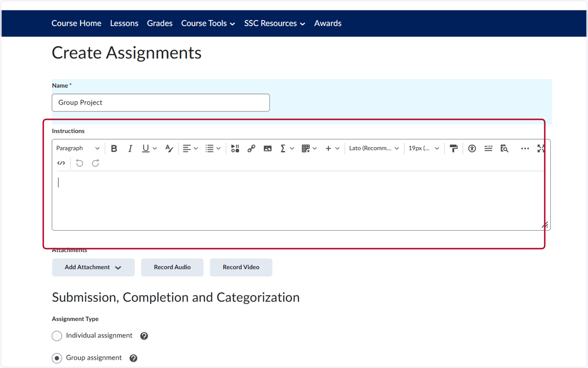
Task: Click the Name field containing Group Project
Action: [161, 103]
